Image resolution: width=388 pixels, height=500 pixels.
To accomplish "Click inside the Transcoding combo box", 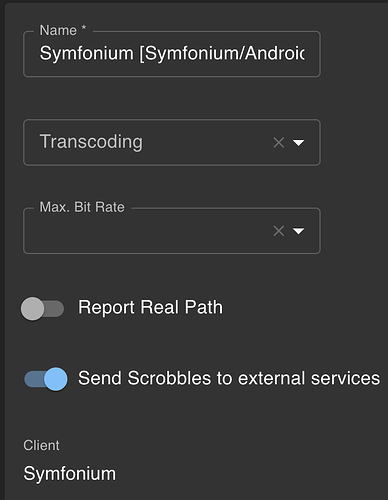I will tap(172, 143).
